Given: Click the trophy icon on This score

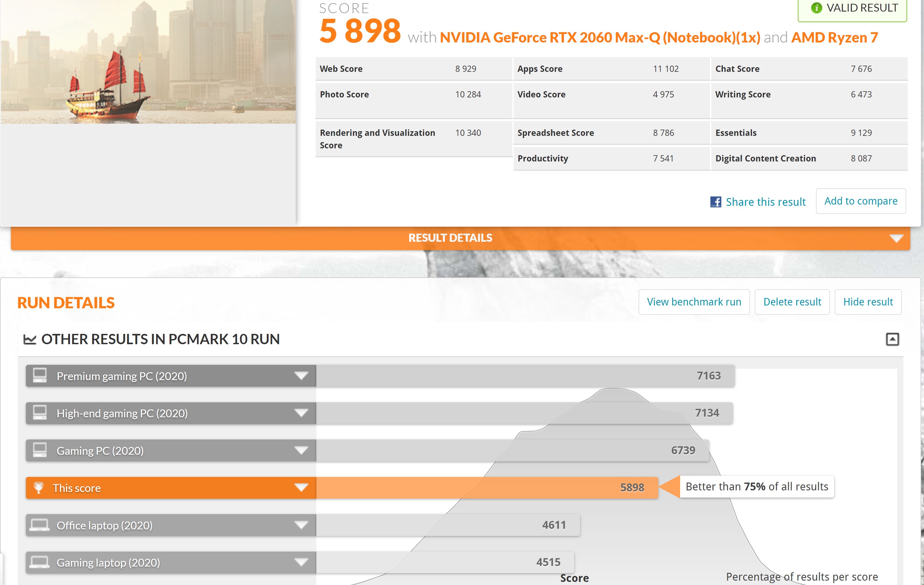Looking at the screenshot, I should pyautogui.click(x=39, y=488).
